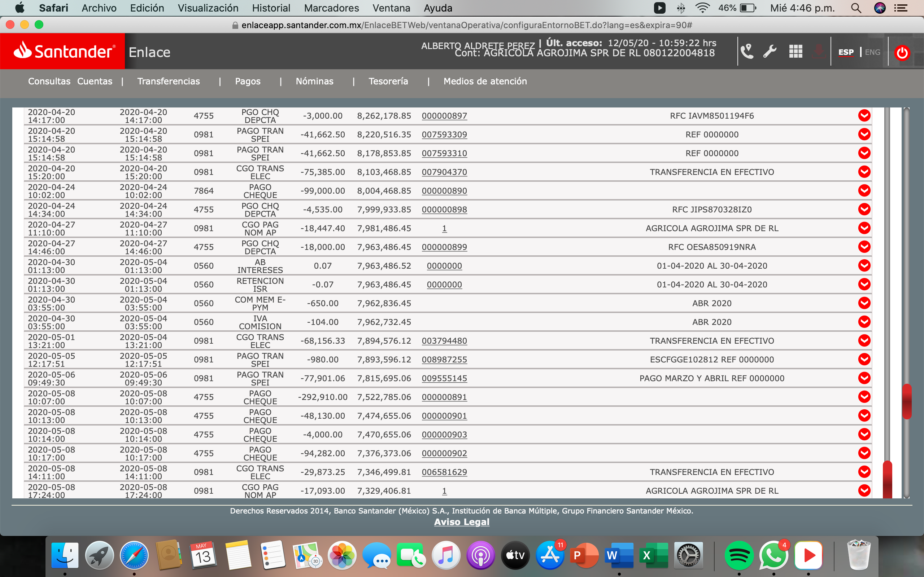The height and width of the screenshot is (577, 924).
Task: Expand the PAGO MARZO Y ABRIL row arrow
Action: [x=864, y=378]
